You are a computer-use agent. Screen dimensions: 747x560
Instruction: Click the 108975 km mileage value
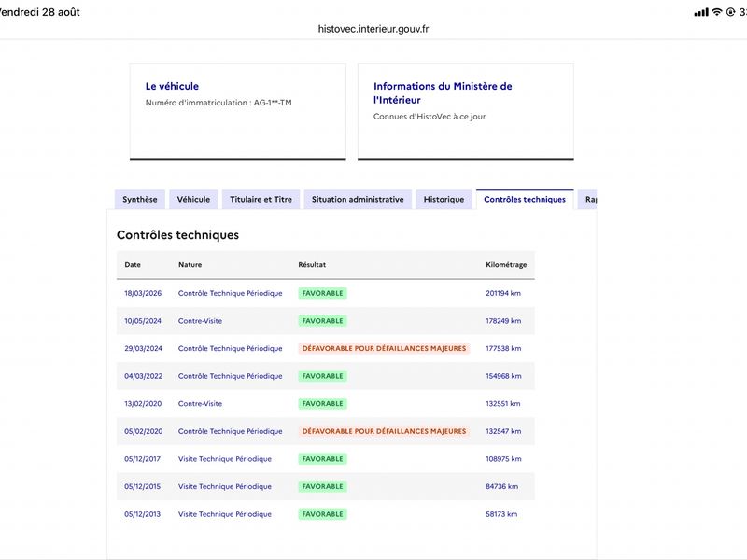(x=503, y=459)
